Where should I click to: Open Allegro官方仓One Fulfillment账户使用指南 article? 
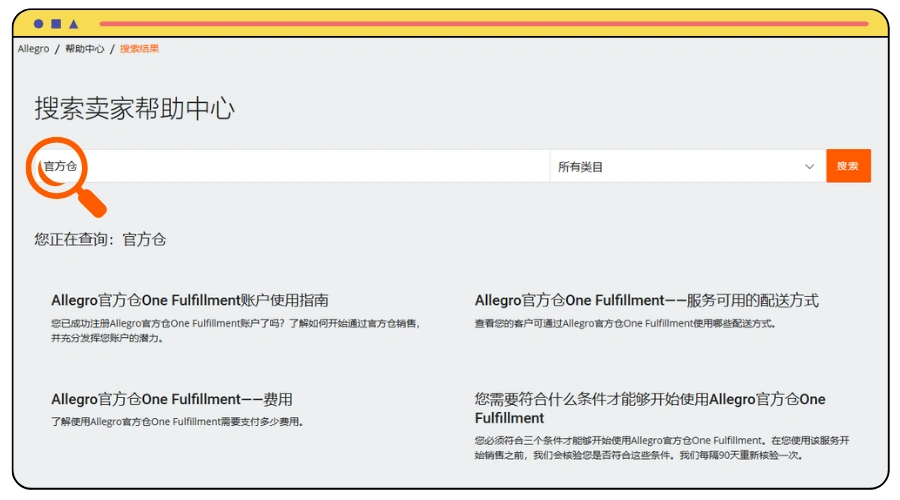(x=190, y=300)
